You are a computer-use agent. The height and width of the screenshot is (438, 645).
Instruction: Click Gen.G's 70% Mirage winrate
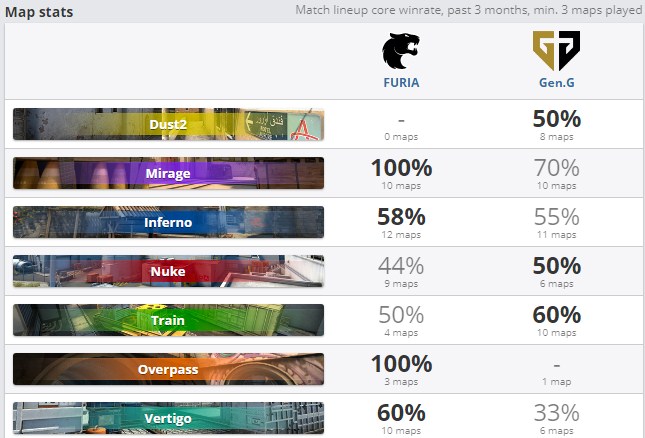[x=555, y=168]
